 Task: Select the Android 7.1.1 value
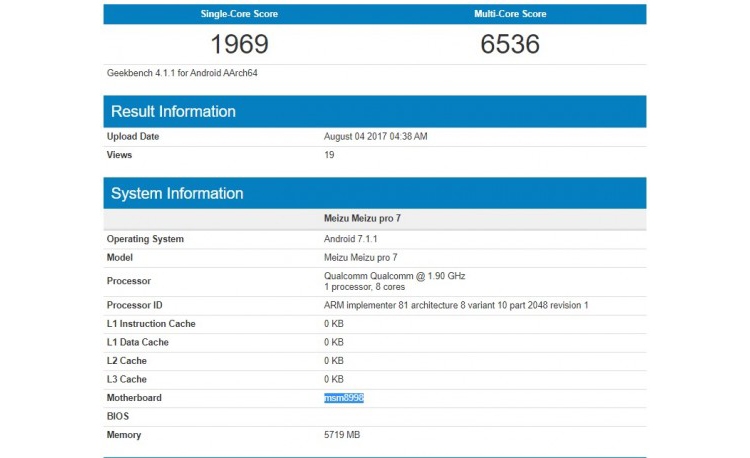(x=351, y=239)
